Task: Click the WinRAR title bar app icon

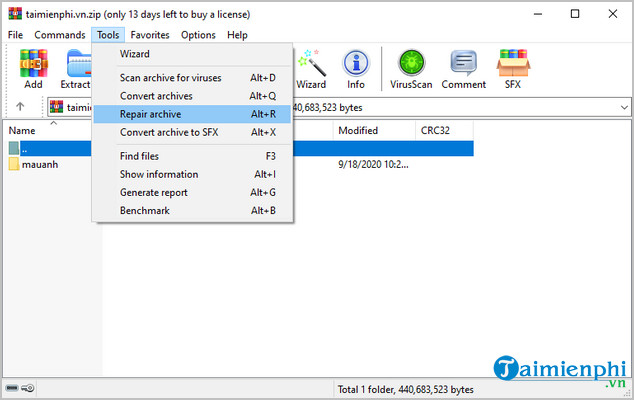Action: coord(15,13)
